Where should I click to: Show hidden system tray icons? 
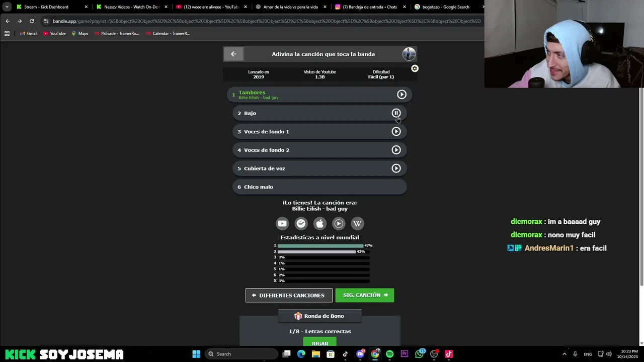point(564,354)
